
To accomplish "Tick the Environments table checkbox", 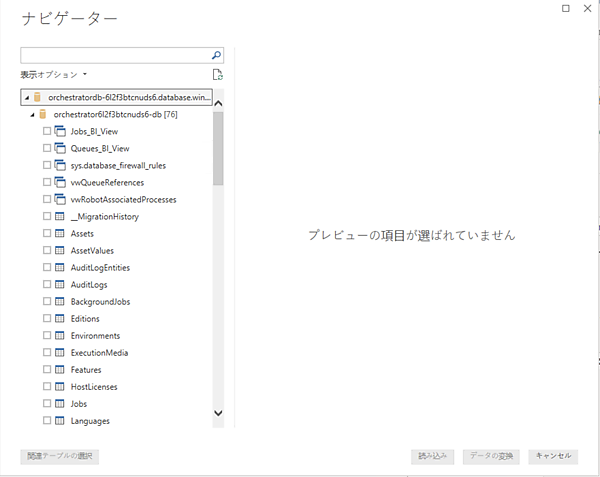I will tap(47, 336).
